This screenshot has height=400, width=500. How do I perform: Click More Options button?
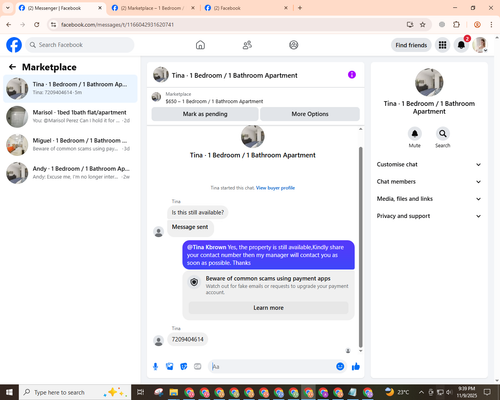(x=310, y=114)
